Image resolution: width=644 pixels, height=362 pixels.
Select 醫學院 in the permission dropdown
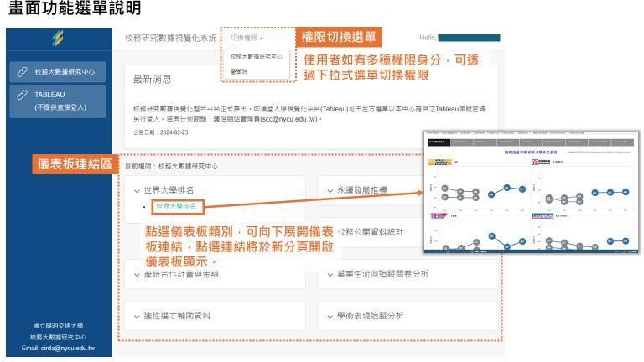click(x=241, y=72)
